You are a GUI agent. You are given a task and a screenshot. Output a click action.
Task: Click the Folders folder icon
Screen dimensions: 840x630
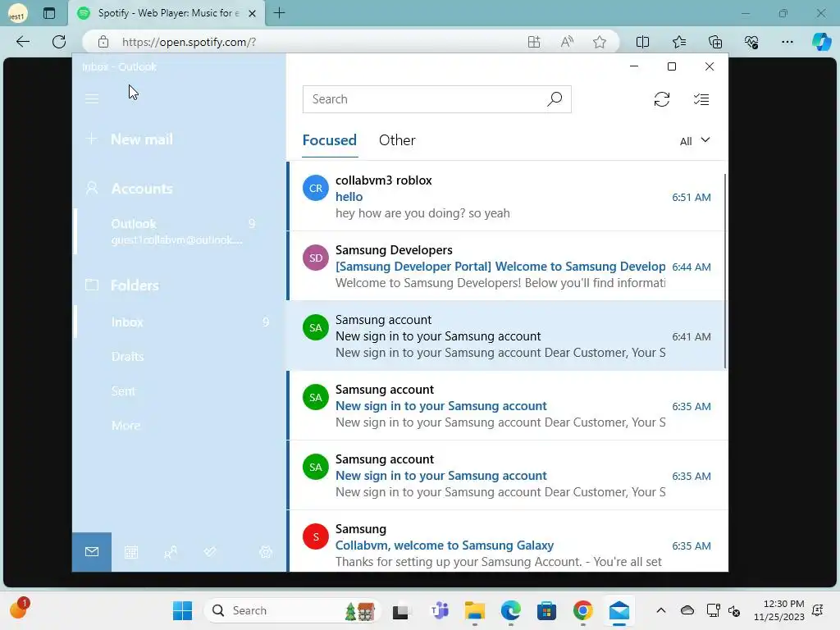(92, 285)
